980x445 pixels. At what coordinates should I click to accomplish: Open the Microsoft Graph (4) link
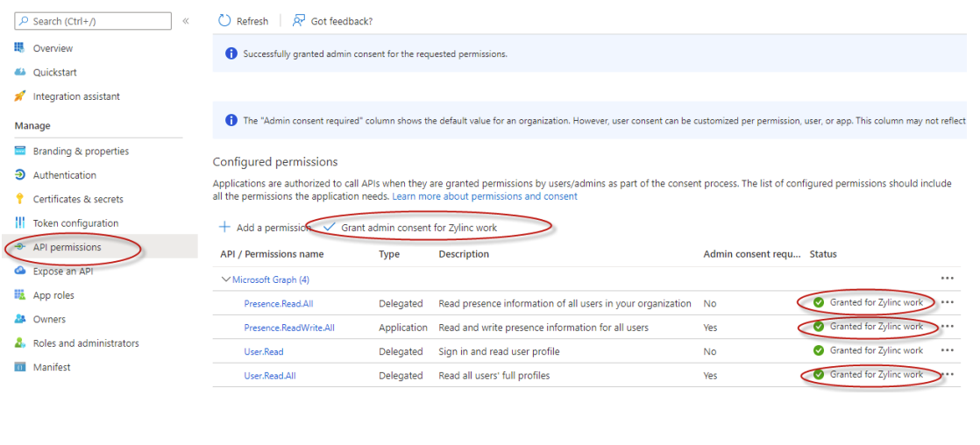pyautogui.click(x=271, y=279)
